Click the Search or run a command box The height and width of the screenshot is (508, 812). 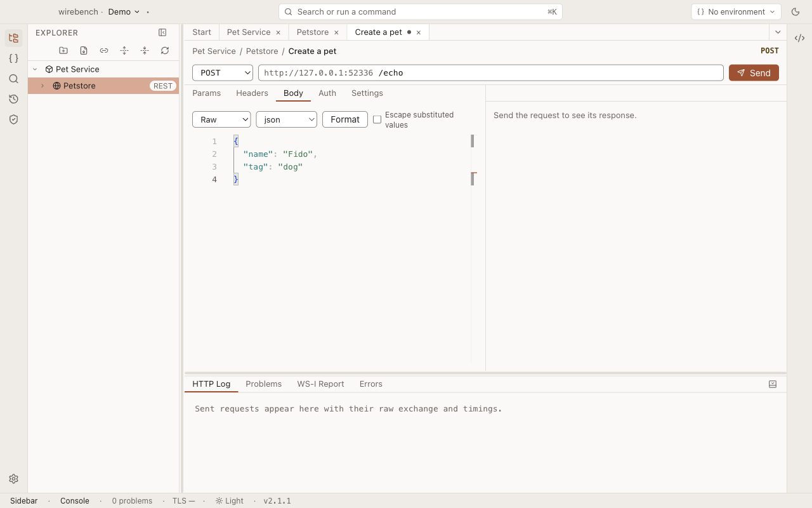click(421, 11)
